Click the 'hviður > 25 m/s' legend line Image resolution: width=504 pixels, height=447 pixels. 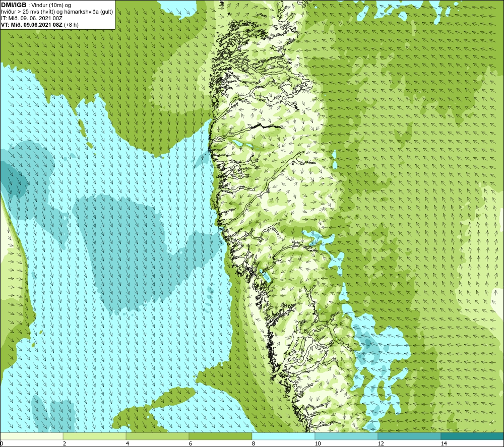click(x=57, y=12)
